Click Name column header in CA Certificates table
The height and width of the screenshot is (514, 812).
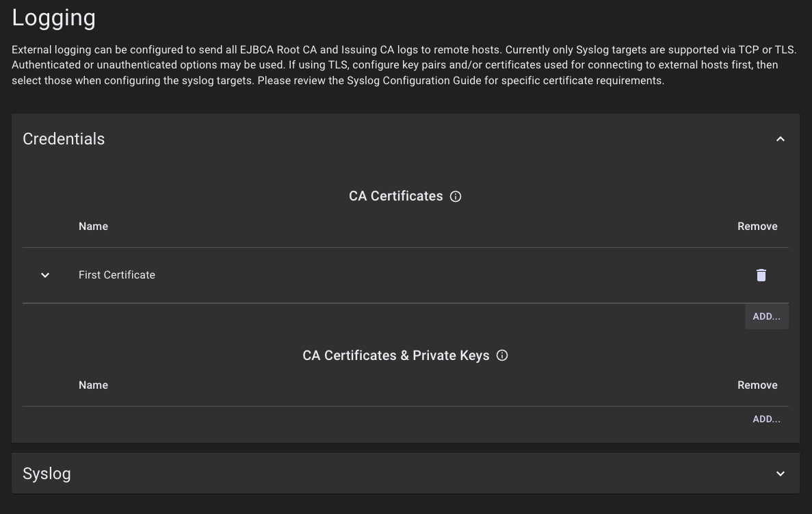(x=93, y=227)
